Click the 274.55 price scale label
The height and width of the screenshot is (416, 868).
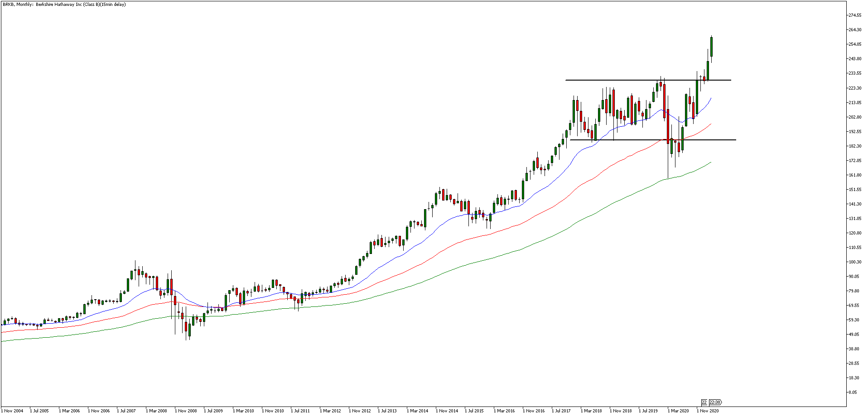tap(855, 15)
